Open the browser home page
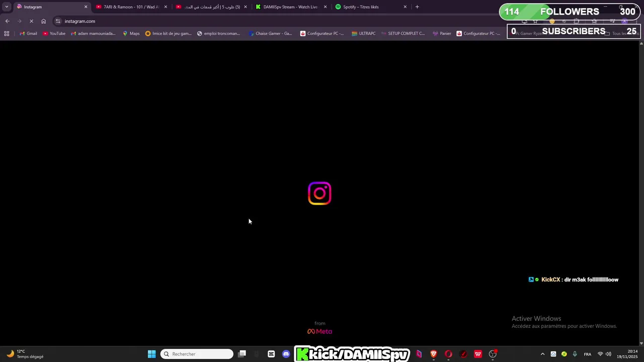This screenshot has width=644, height=362. (x=44, y=21)
